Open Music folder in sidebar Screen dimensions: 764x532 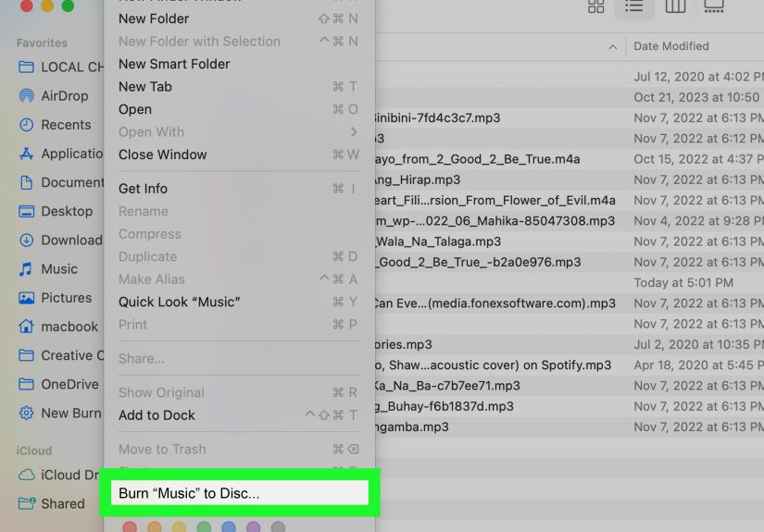(x=48, y=268)
